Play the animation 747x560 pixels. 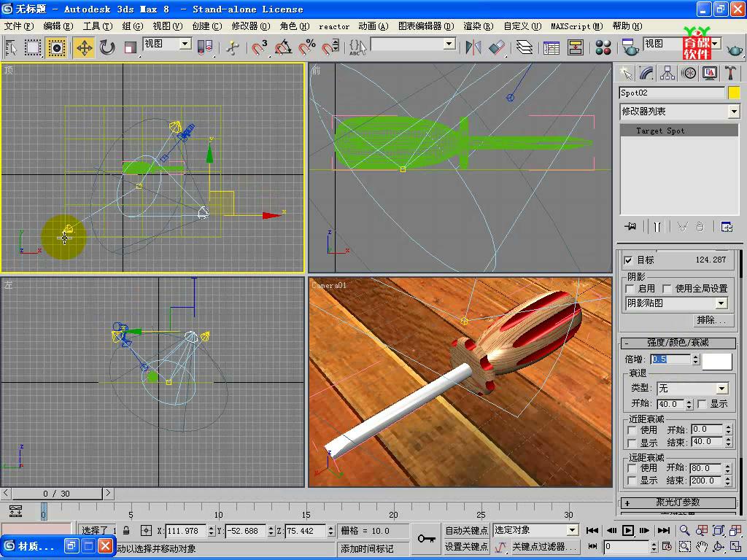628,531
